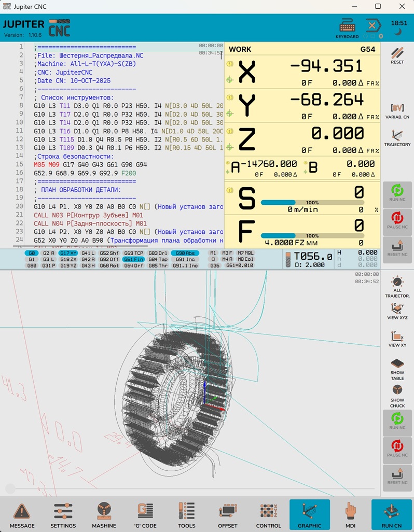Open the on-screen KEYBOARD

click(347, 29)
